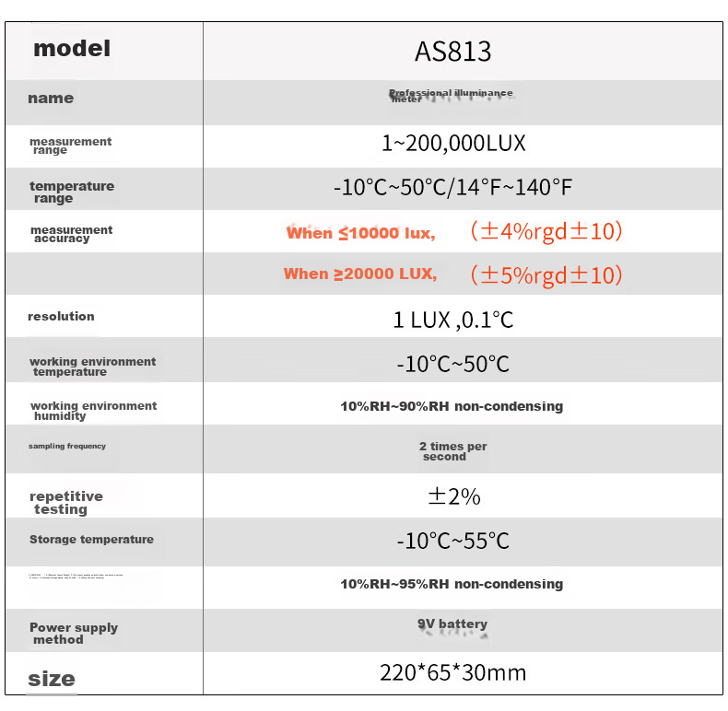Select the (±5%rgd±10) accuracy value
Viewport: 728px width, 711px height.
[x=546, y=275]
